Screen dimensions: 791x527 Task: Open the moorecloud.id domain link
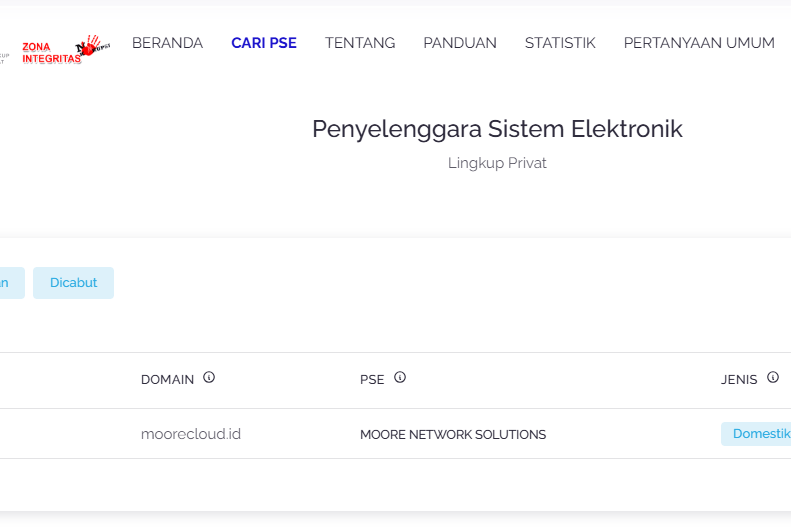coord(191,434)
